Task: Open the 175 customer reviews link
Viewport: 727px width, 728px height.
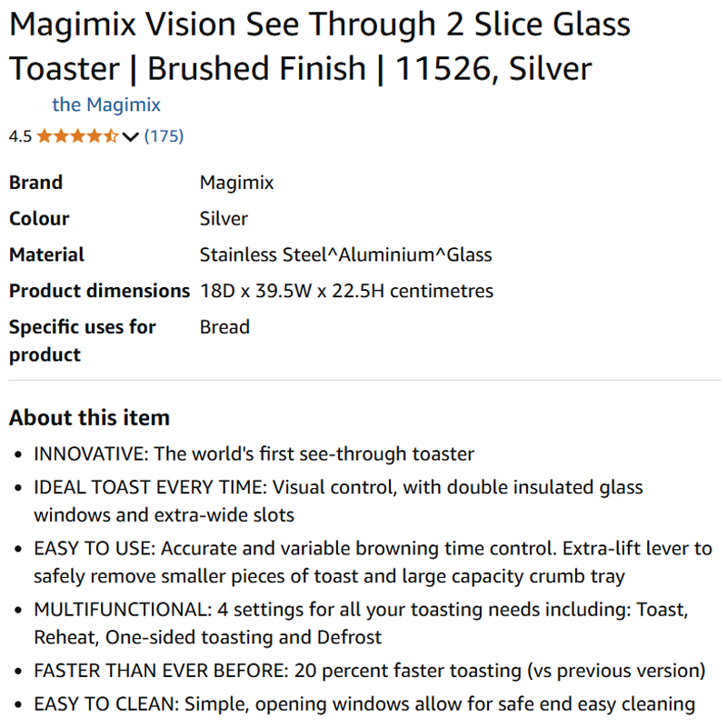Action: coord(164,136)
